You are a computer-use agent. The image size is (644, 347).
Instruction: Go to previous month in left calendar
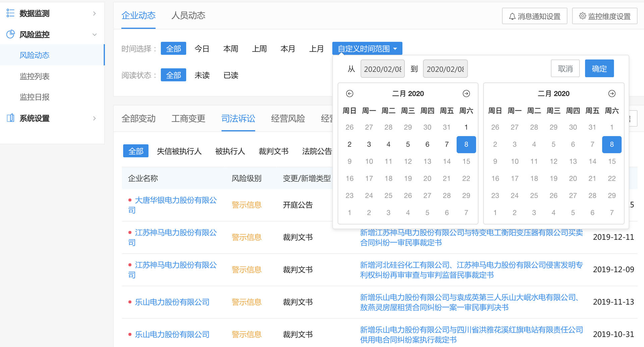[350, 94]
